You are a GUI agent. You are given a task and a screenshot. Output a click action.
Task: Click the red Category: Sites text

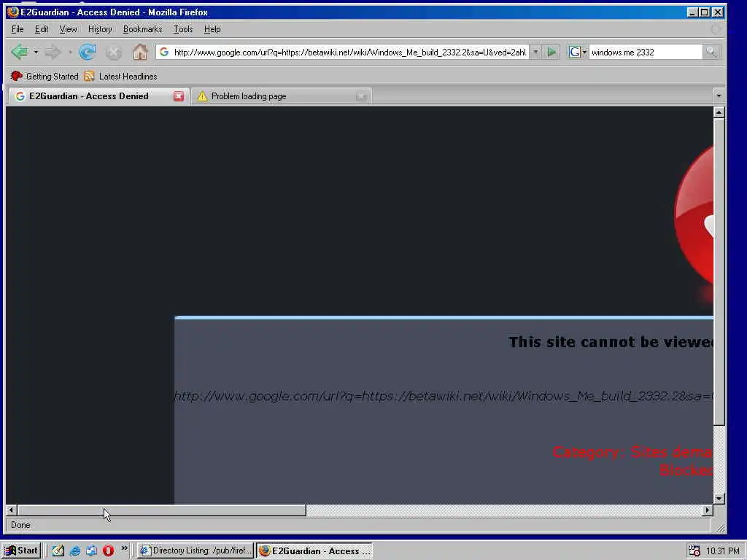click(632, 452)
